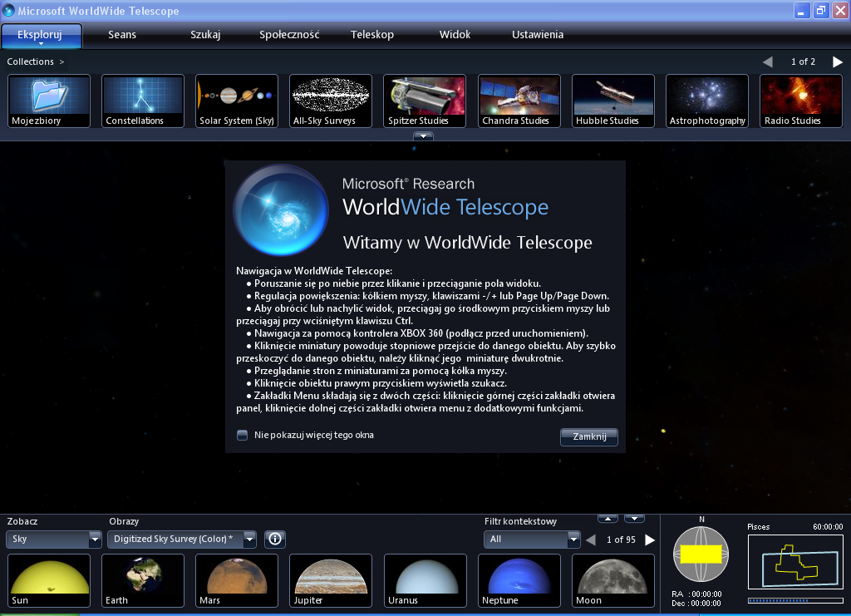The image size is (851, 616).
Task: Open the Astrophotography collection
Action: click(x=706, y=98)
